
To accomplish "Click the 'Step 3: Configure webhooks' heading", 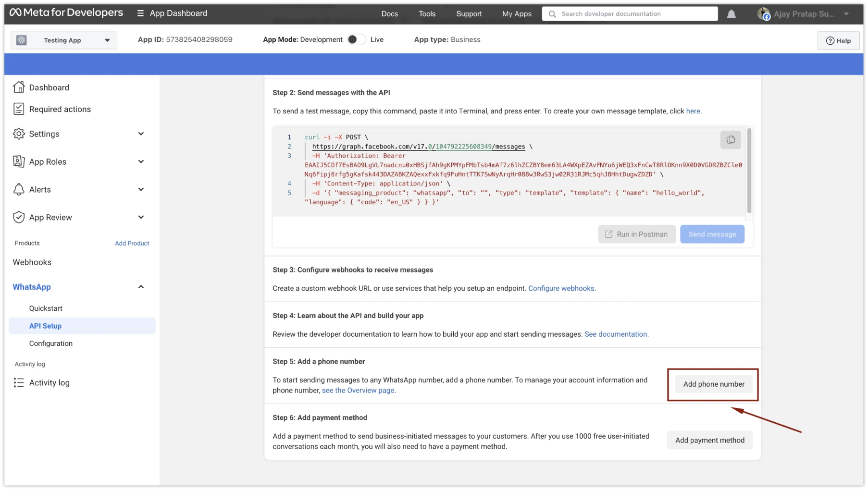I will click(353, 270).
